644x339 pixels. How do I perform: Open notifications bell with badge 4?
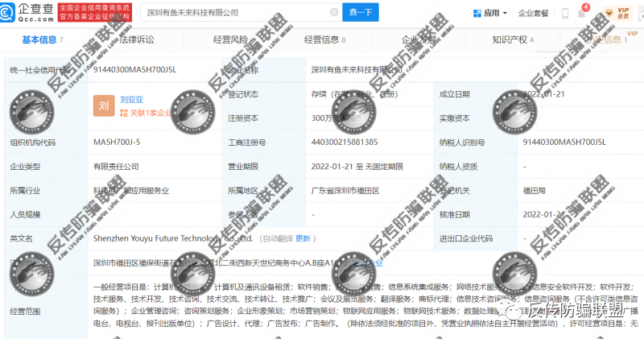(582, 12)
